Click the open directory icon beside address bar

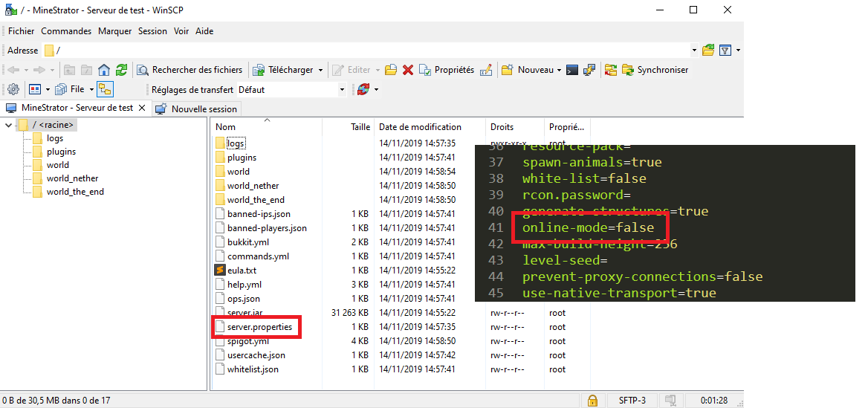click(708, 51)
